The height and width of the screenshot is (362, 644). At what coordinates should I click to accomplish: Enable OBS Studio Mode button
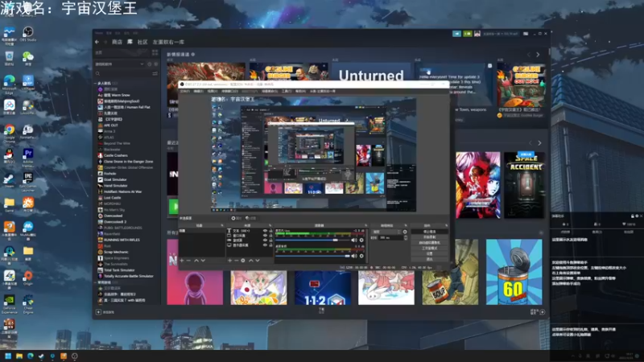(429, 249)
